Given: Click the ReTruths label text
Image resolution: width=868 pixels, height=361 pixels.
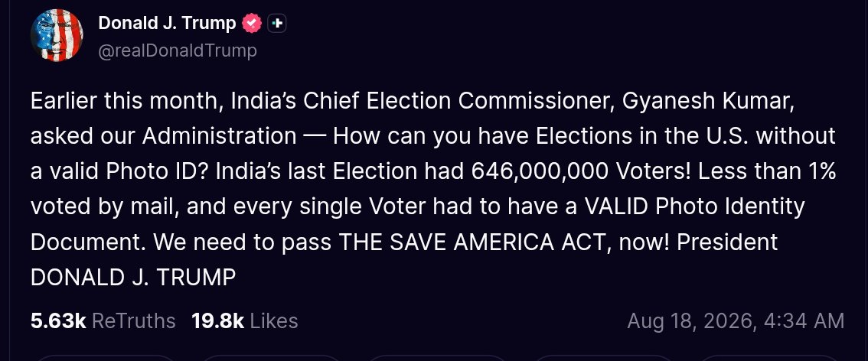Looking at the screenshot, I should [x=133, y=321].
